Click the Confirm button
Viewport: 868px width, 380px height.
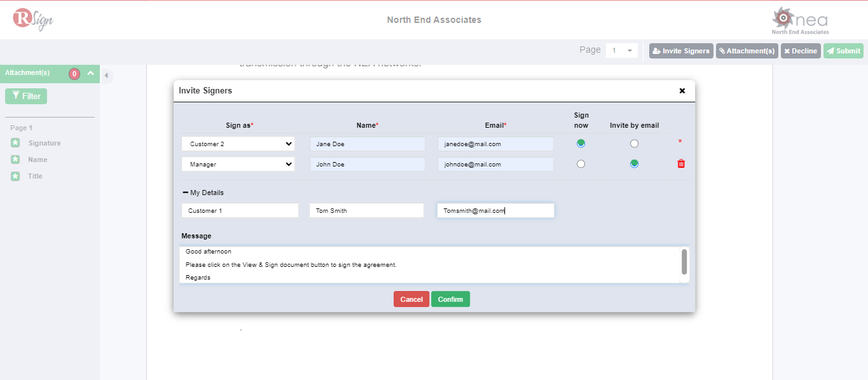(450, 299)
